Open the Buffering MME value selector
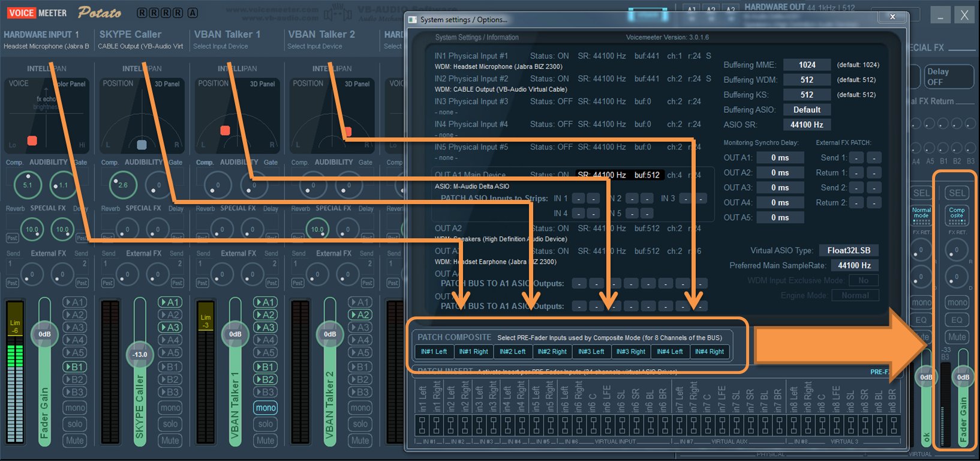The image size is (980, 461). [x=807, y=65]
